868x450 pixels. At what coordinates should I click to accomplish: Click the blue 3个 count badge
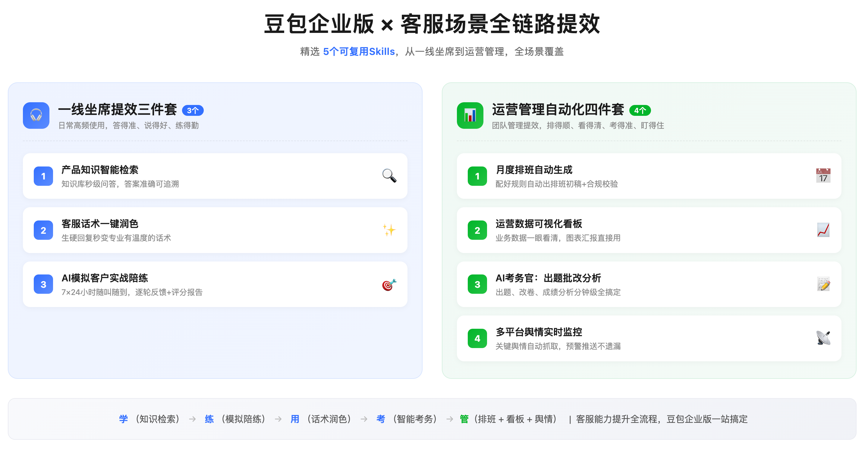193,110
